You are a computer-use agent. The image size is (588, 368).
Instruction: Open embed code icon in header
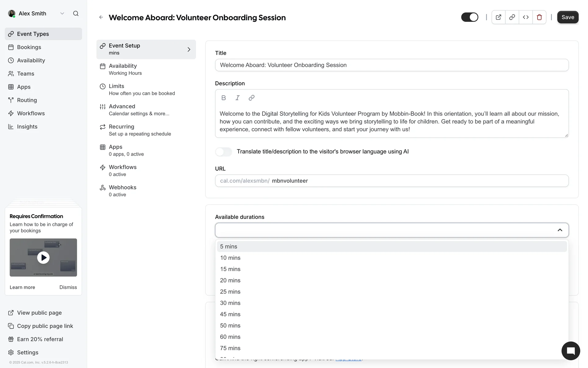pos(526,17)
